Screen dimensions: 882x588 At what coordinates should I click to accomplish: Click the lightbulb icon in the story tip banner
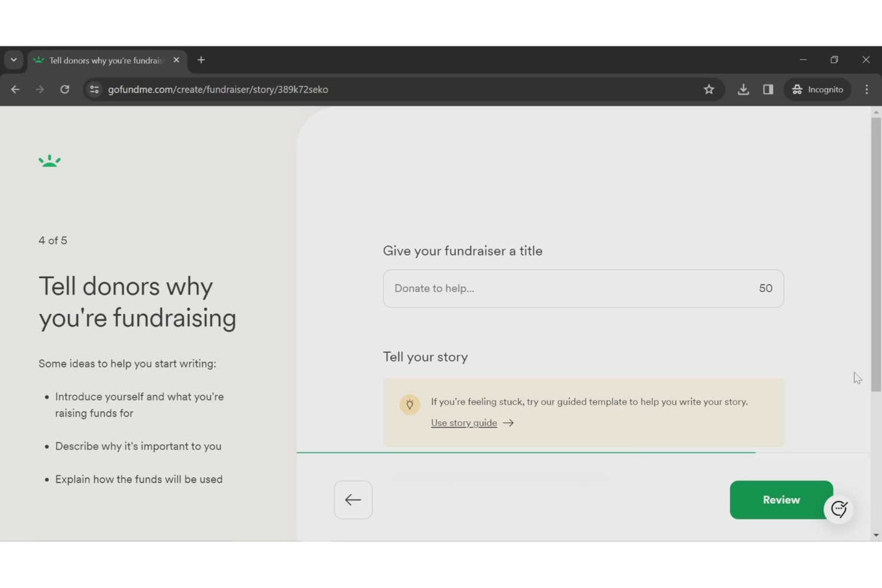click(410, 404)
